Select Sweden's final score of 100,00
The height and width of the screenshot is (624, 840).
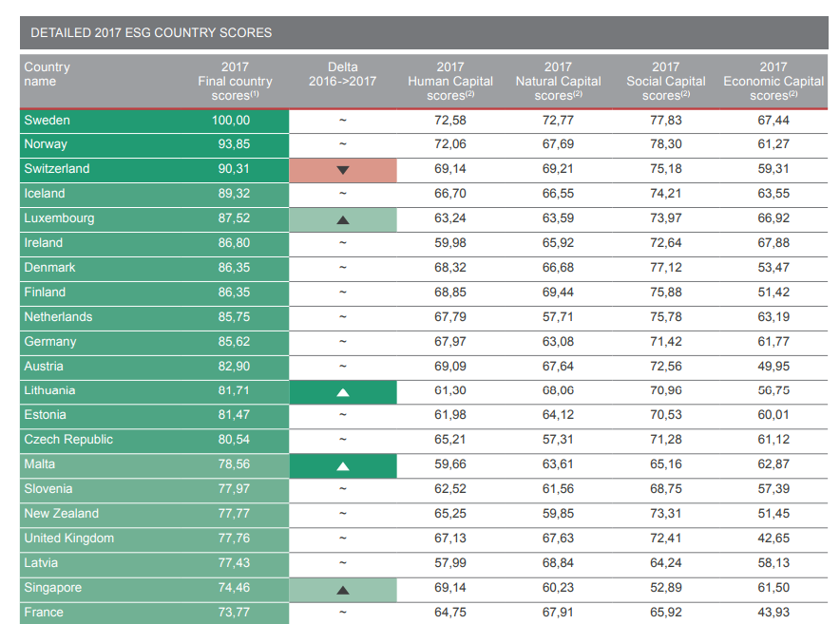231,121
